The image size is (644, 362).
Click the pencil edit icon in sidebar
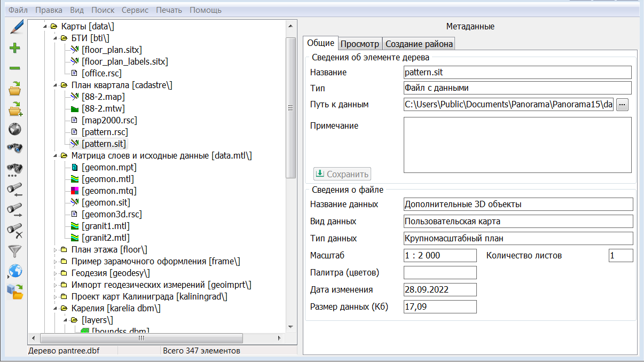15,26
